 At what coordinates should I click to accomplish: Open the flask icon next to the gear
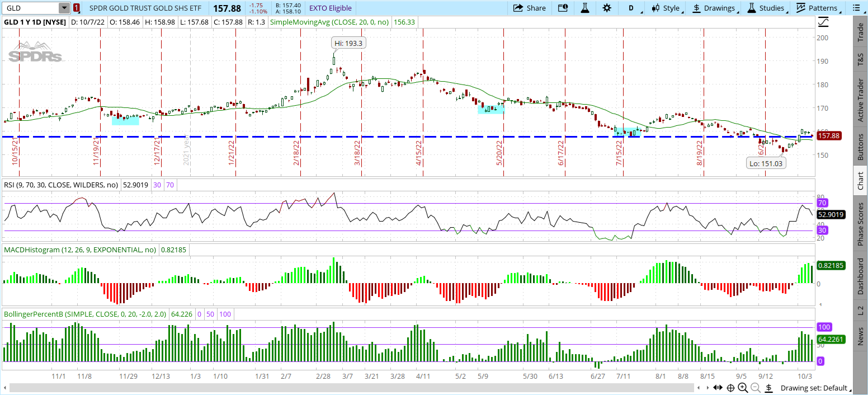(585, 8)
